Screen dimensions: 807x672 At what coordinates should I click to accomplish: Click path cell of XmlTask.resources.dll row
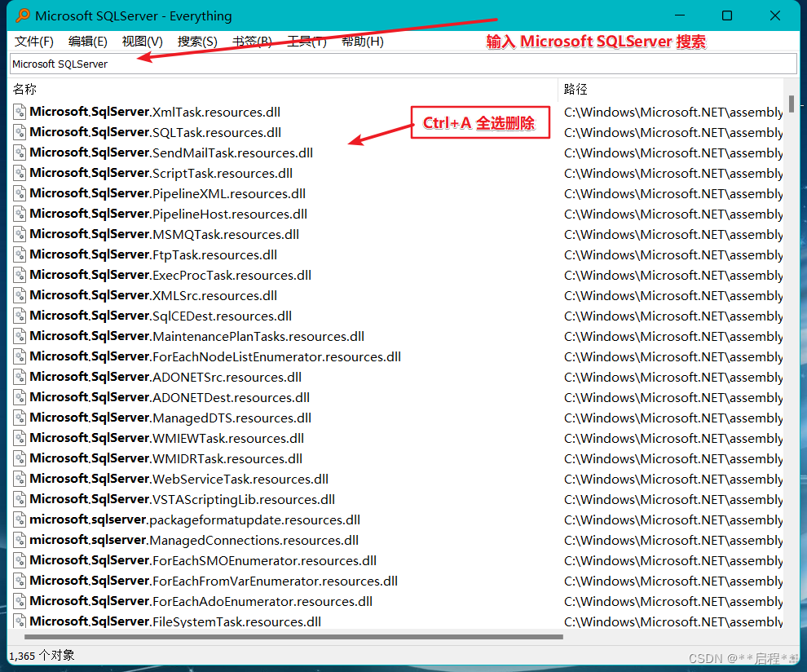click(673, 112)
